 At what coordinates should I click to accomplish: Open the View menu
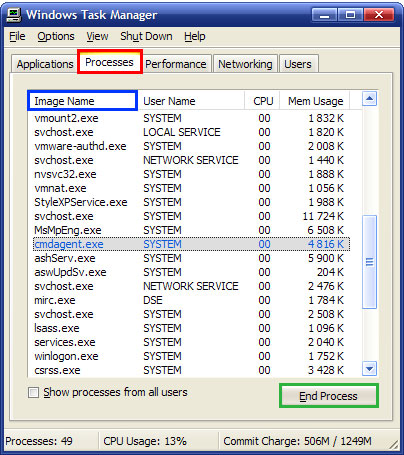point(97,36)
